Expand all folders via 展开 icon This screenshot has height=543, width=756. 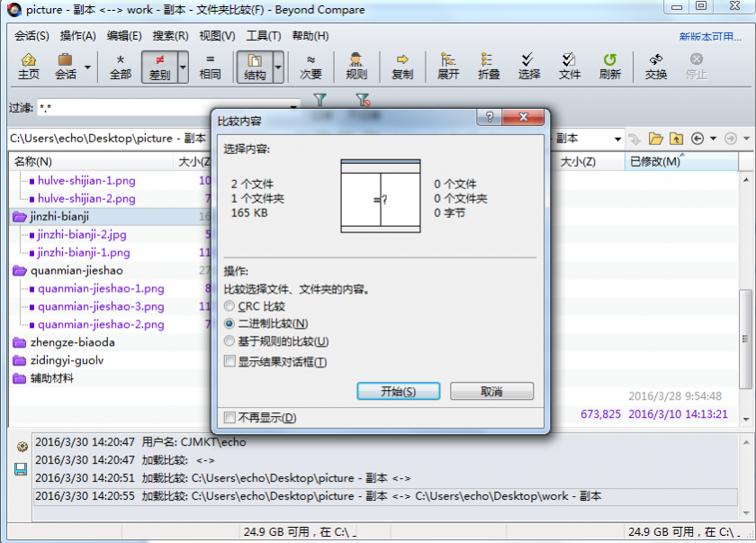click(447, 68)
